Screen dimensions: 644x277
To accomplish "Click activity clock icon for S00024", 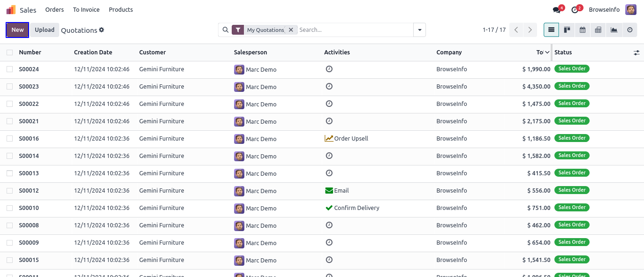I will pos(329,69).
